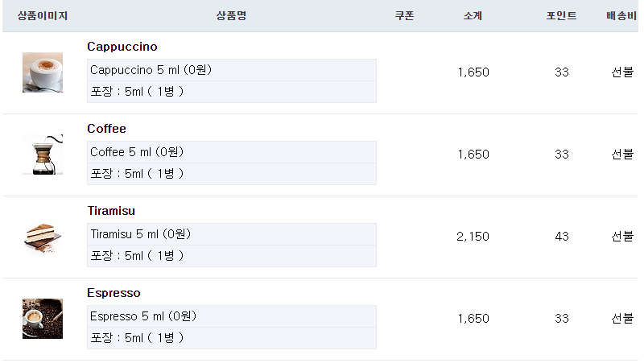The width and height of the screenshot is (644, 363).
Task: Click the 상품이미지 column header
Action: [43, 15]
